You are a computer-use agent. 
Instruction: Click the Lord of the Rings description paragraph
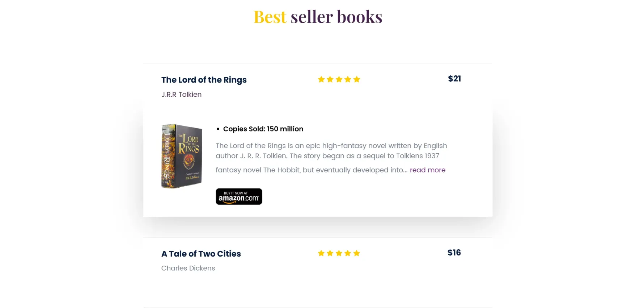pos(331,158)
